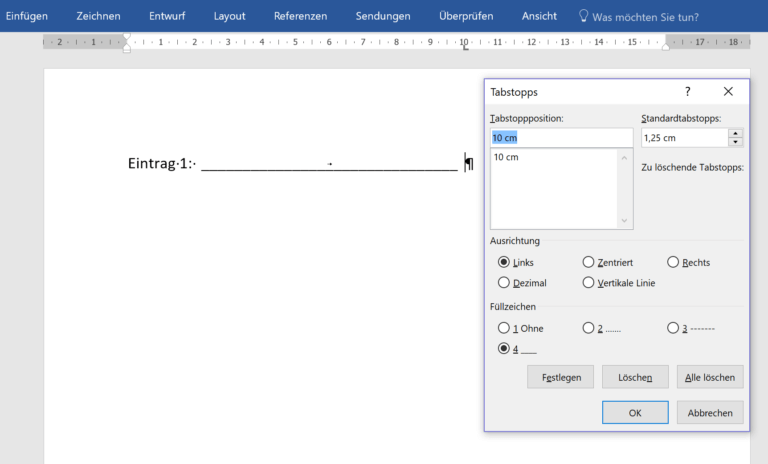This screenshot has height=464, width=768.
Task: Choose Rechts alignment option
Action: [x=673, y=262]
